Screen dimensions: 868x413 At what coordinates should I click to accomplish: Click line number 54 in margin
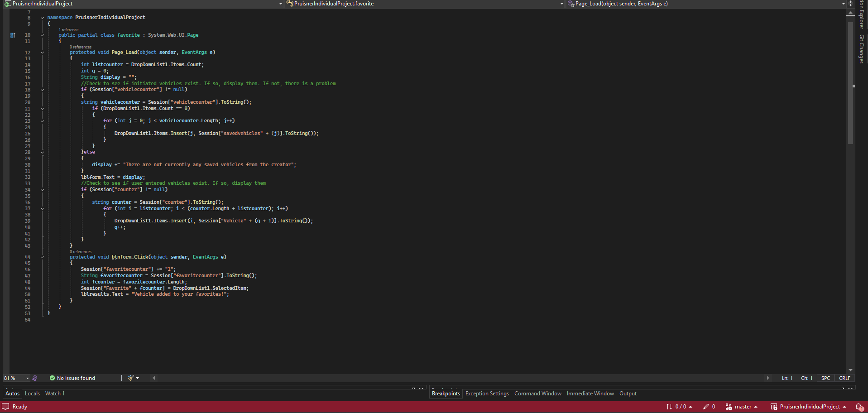(28, 320)
